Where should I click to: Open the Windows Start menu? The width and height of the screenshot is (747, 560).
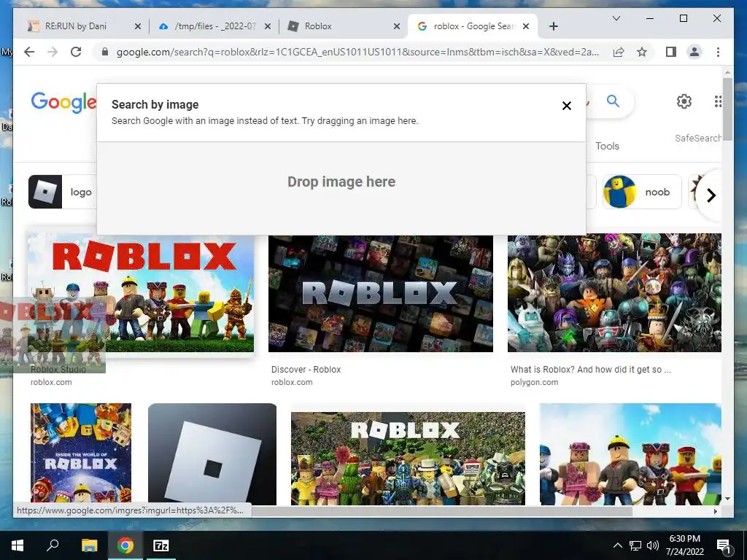(18, 545)
